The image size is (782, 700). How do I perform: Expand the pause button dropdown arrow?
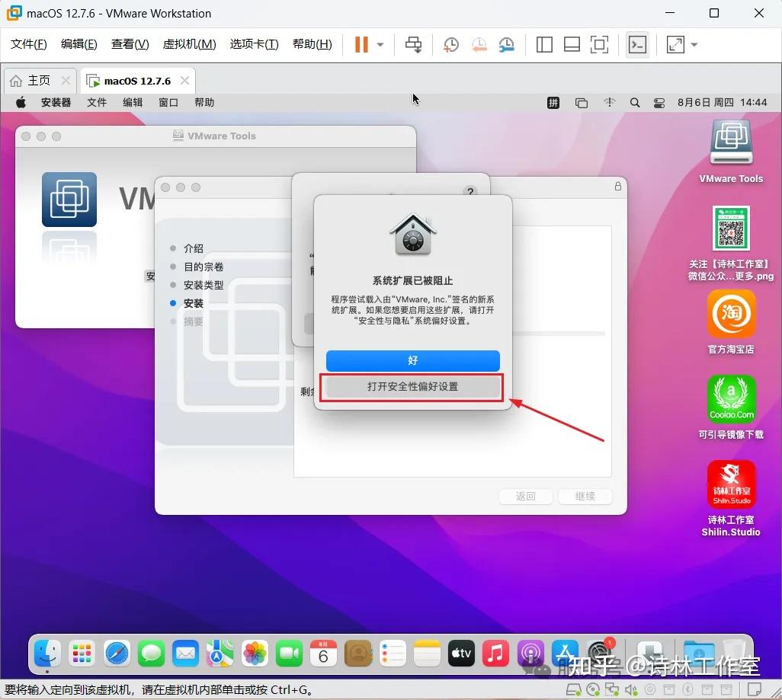(380, 44)
